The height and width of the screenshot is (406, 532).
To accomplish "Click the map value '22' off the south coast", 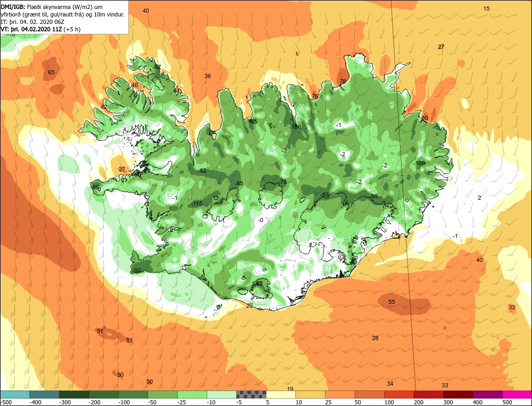I will (x=250, y=306).
